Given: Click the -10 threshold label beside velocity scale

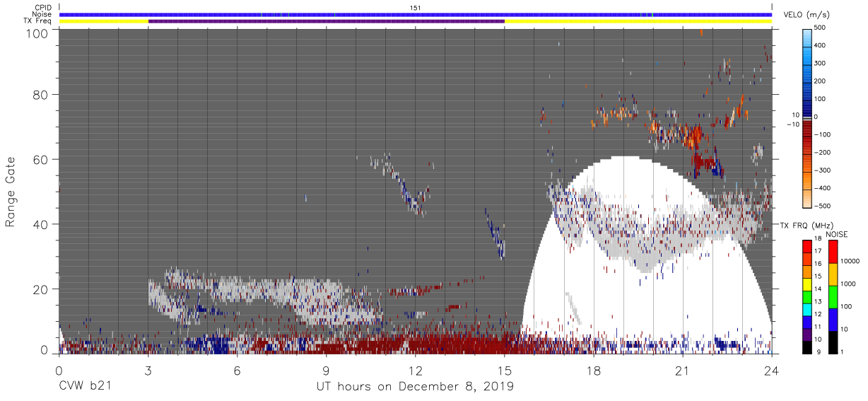Looking at the screenshot, I should pyautogui.click(x=792, y=124).
